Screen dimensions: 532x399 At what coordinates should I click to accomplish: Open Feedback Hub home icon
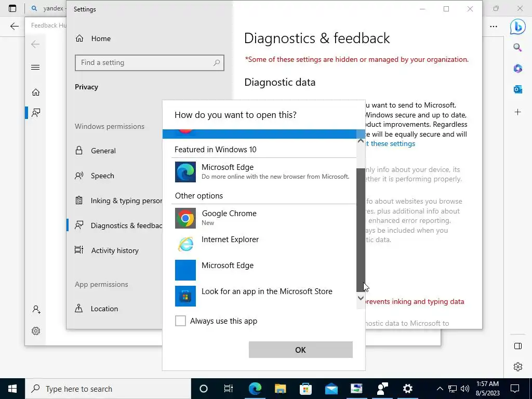tap(36, 92)
